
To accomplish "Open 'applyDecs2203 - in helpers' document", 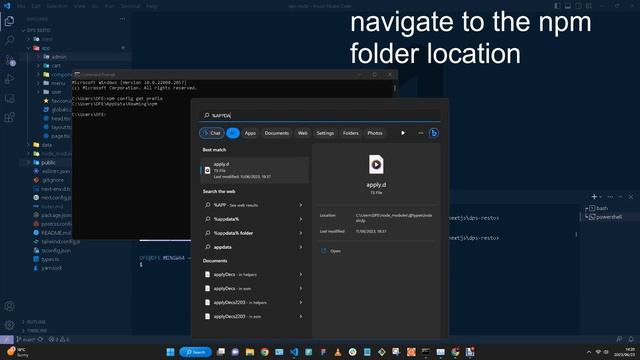I will coord(253,302).
